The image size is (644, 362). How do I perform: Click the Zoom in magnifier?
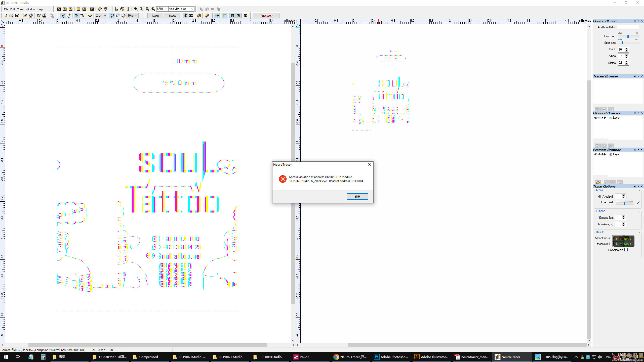coord(136,9)
